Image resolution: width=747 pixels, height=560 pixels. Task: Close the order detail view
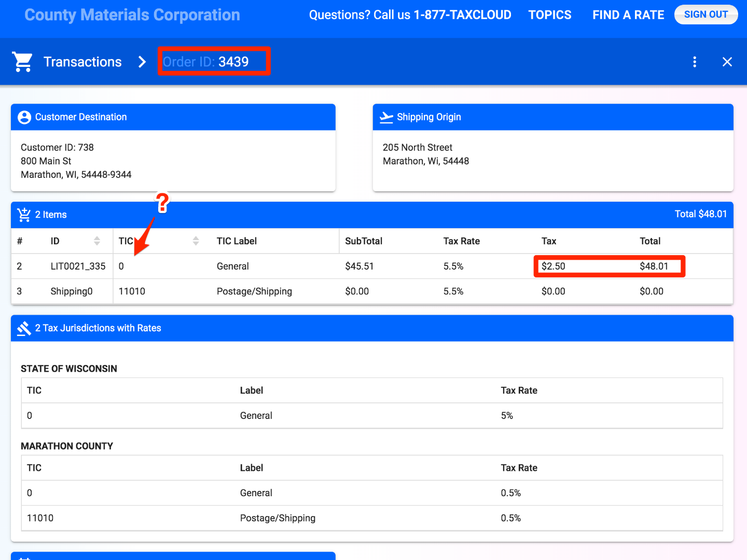click(x=727, y=62)
